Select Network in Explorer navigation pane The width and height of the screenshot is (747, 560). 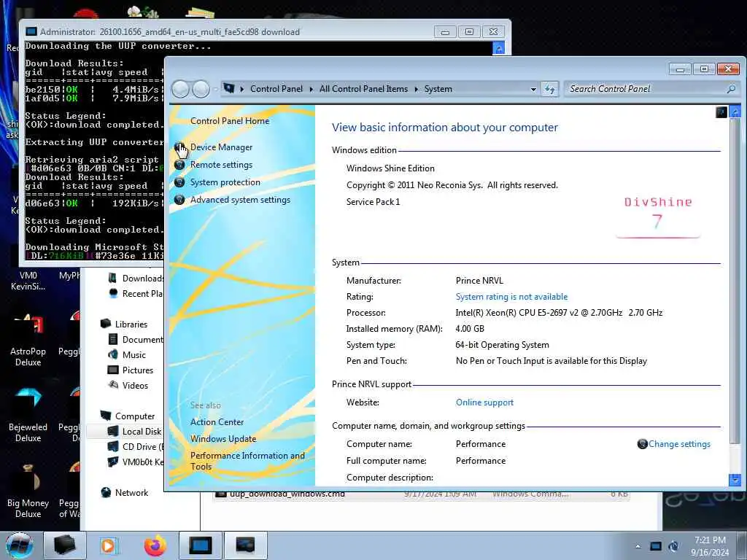(131, 493)
